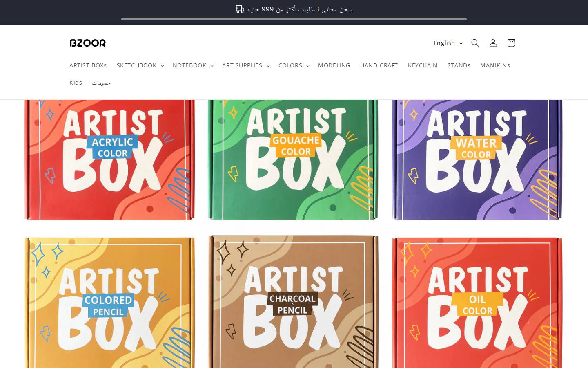Click the free shipping truck icon
588x368 pixels.
click(x=240, y=9)
